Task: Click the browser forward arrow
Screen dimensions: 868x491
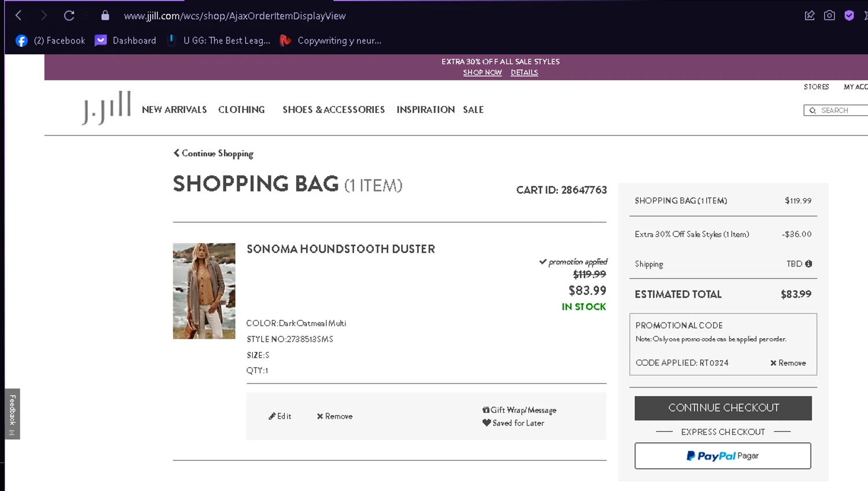Action: tap(43, 16)
